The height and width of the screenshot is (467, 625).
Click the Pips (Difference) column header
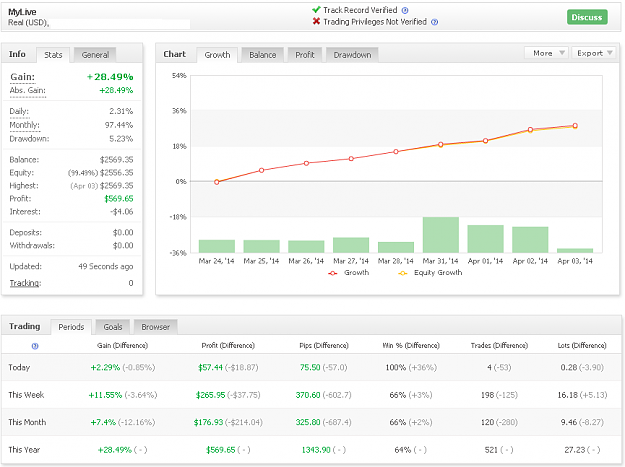pos(324,345)
